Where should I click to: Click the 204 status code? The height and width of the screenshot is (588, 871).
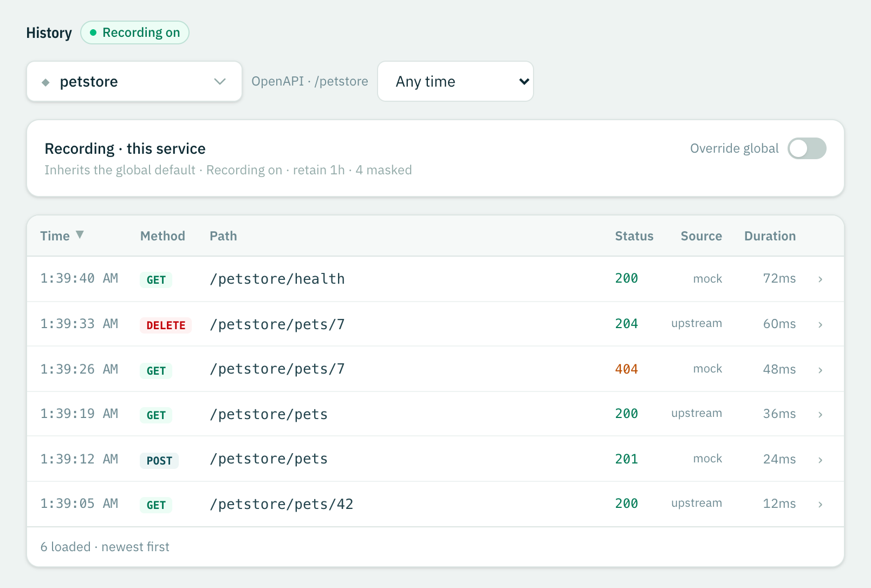point(627,324)
